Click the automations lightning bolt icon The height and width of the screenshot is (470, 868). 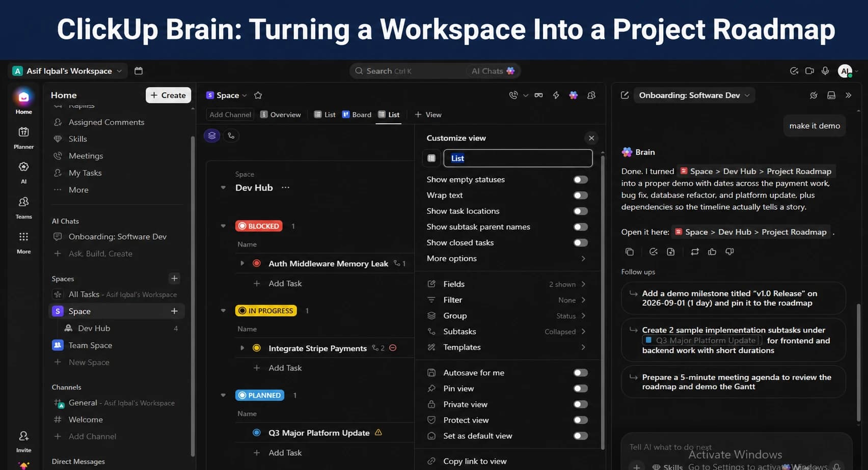[556, 95]
